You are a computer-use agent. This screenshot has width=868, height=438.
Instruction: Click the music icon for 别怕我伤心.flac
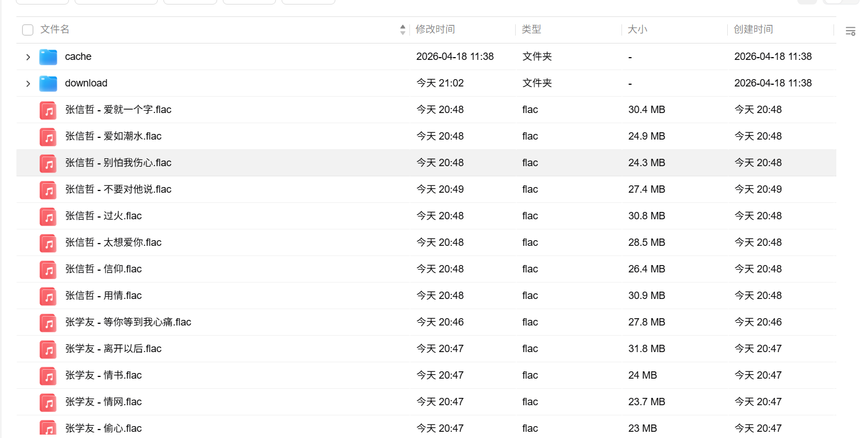[48, 163]
